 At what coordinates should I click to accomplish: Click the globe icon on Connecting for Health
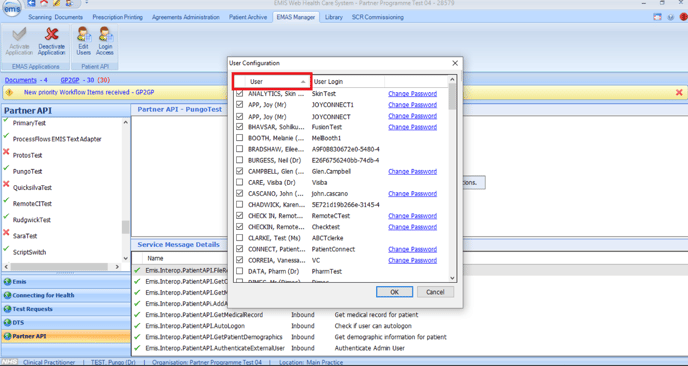[7, 295]
